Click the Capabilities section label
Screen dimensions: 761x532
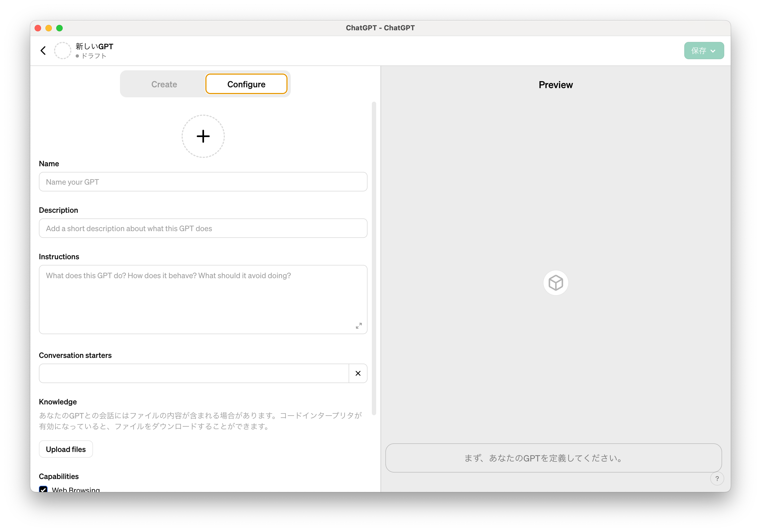(x=59, y=477)
